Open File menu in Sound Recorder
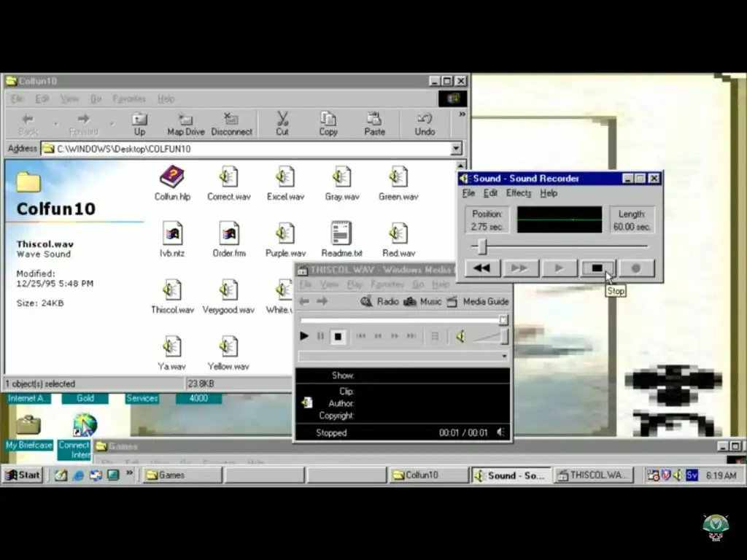747x560 pixels. point(468,192)
